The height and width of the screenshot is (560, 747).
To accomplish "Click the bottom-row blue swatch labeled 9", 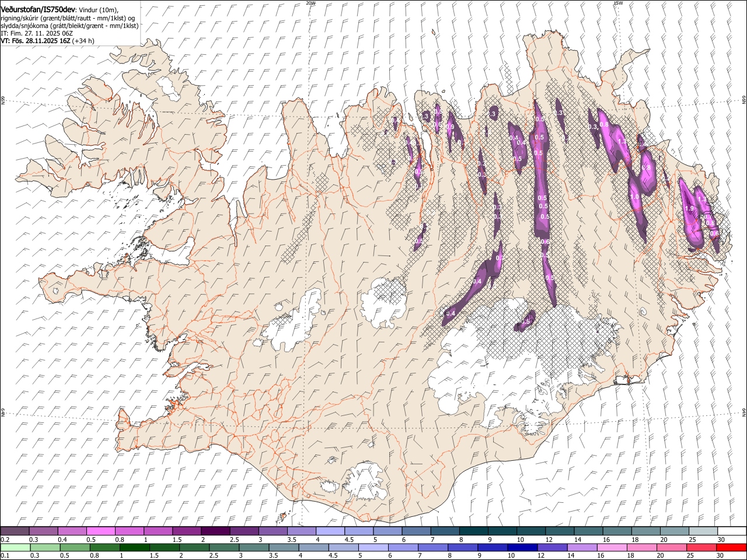I will point(492,547).
